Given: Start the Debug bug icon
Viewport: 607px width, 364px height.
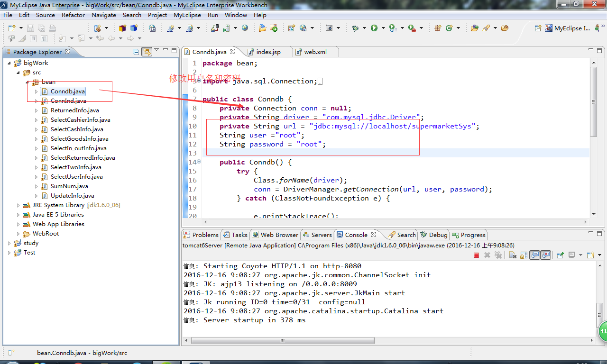Looking at the screenshot, I should click(355, 28).
